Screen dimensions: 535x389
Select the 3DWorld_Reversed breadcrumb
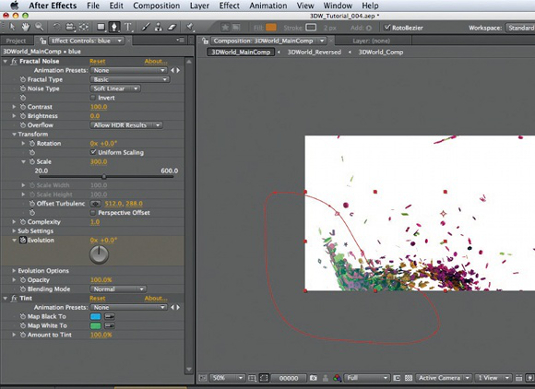coord(314,52)
